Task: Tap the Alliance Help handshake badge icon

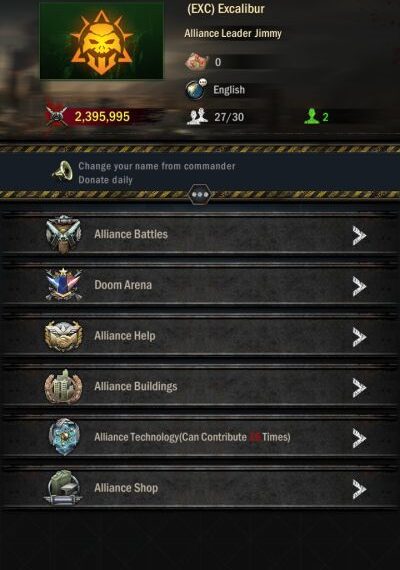Action: point(63,336)
